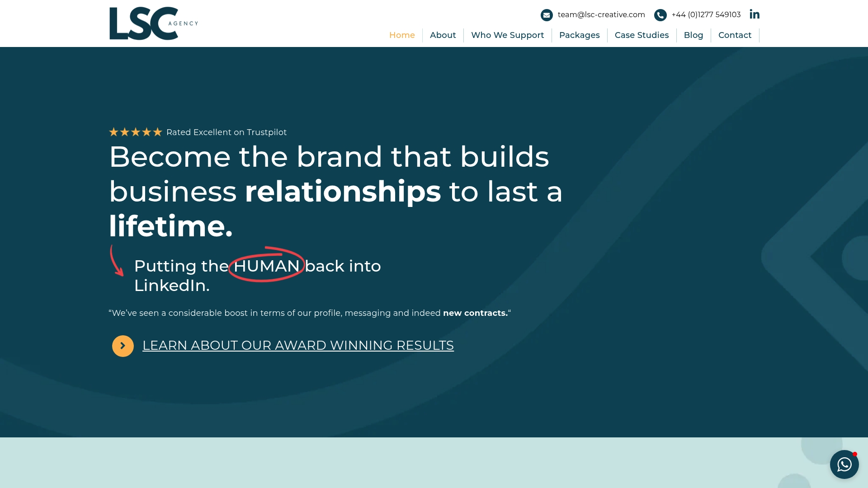Open the Case Studies page
This screenshot has height=488, width=868.
642,35
